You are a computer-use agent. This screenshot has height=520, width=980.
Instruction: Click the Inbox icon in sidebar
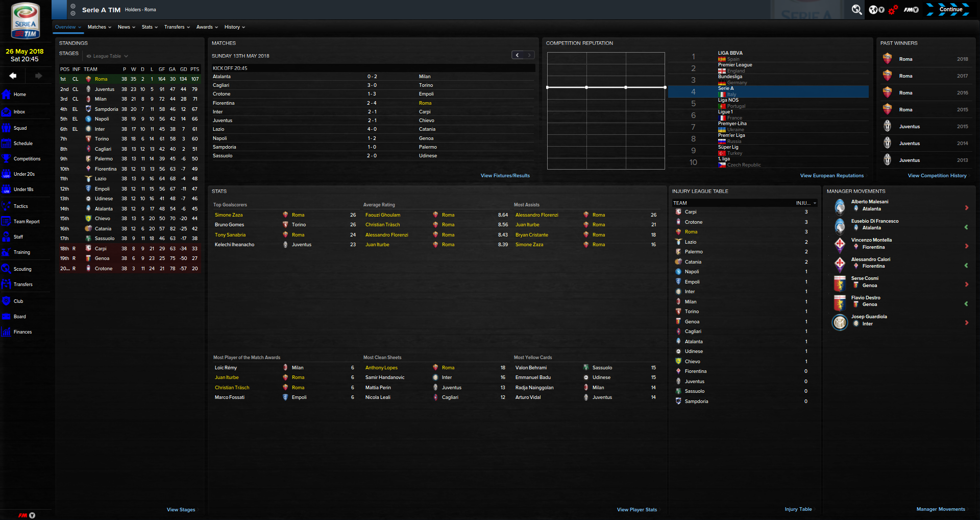[x=6, y=112]
